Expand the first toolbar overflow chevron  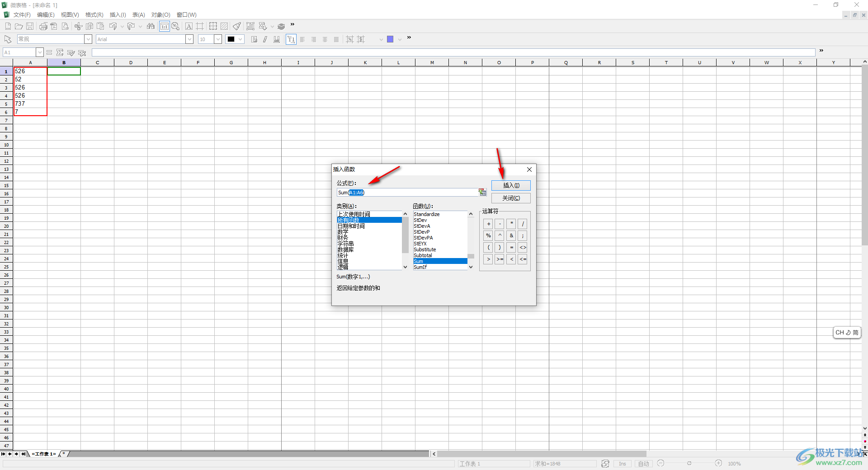(x=292, y=24)
